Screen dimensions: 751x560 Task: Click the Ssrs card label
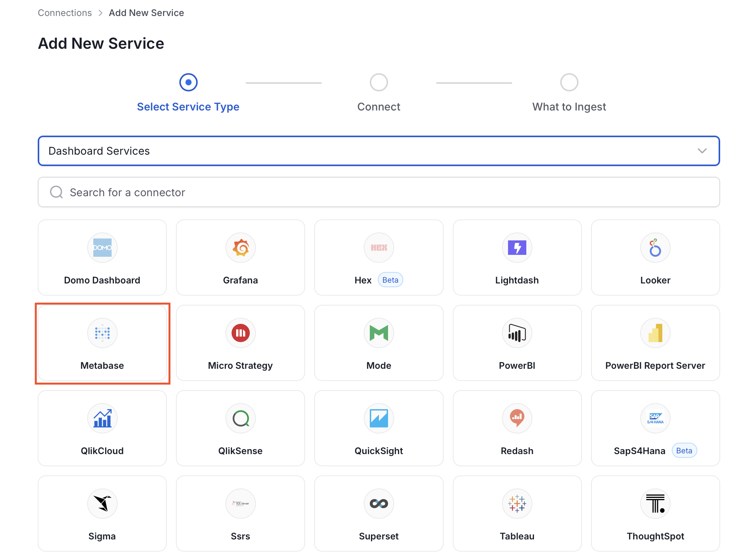point(240,536)
